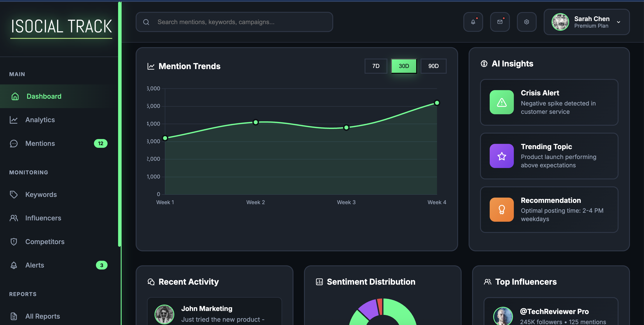This screenshot has height=325, width=644.
Task: Go to Analytics in the sidebar
Action: coord(40,120)
